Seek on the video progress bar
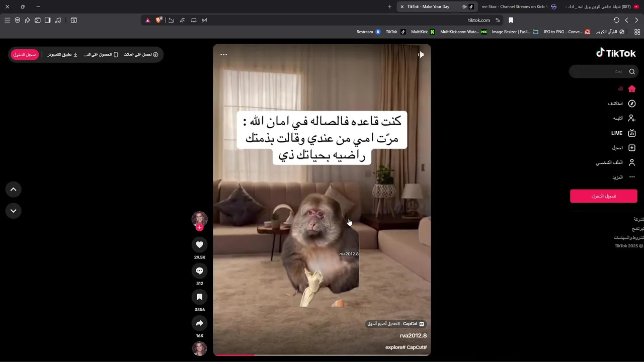Viewport: 644px width, 362px height. (322, 355)
